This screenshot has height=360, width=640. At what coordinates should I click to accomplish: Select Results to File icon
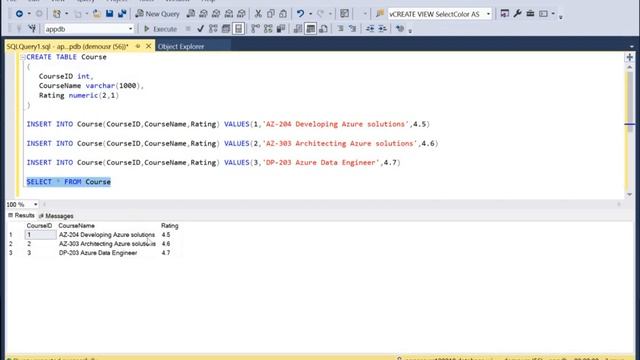tap(323, 29)
